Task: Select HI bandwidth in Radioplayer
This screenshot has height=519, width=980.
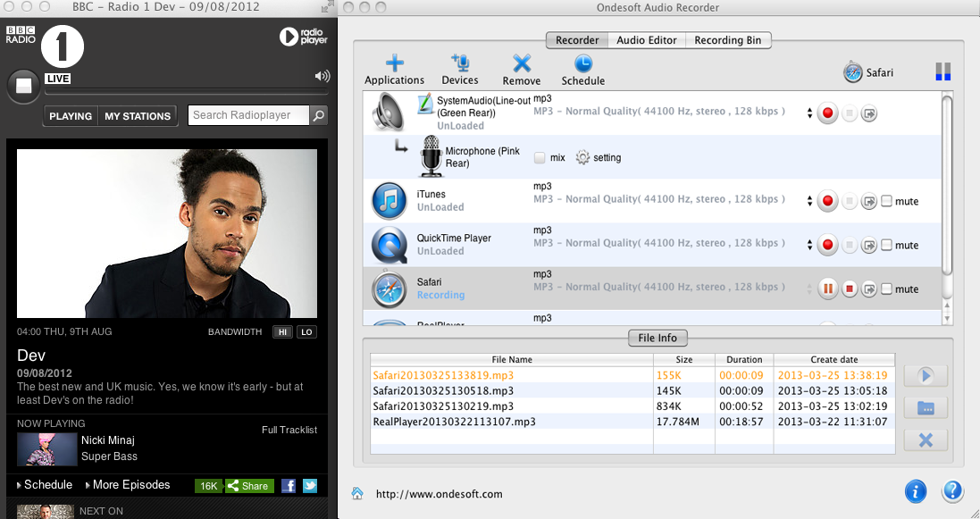Action: point(282,332)
